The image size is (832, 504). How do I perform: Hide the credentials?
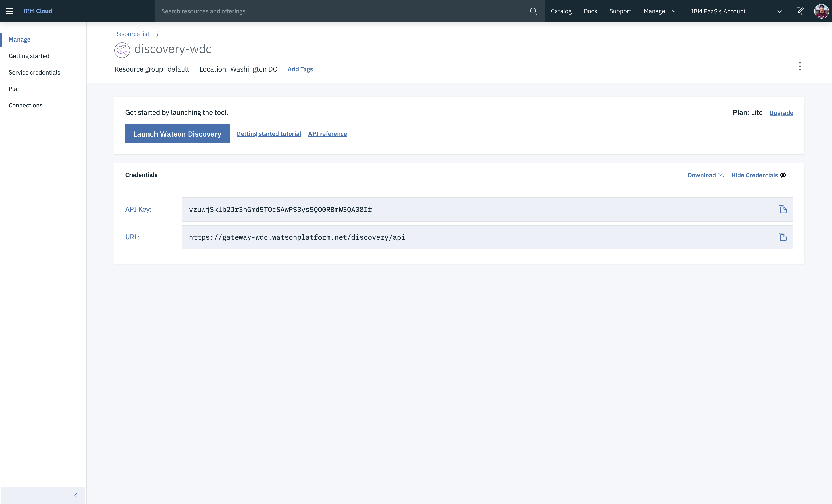[x=758, y=175]
